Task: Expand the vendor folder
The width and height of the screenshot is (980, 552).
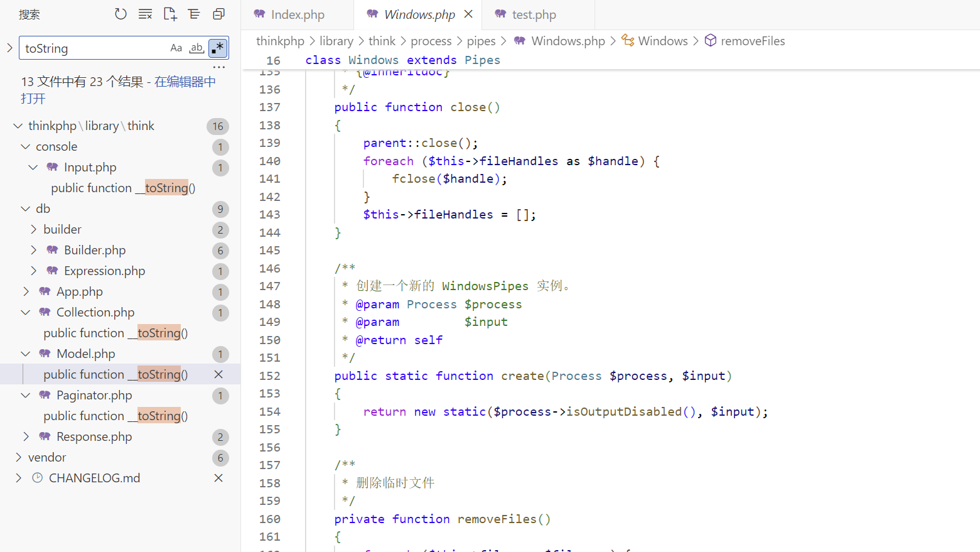Action: [x=18, y=457]
